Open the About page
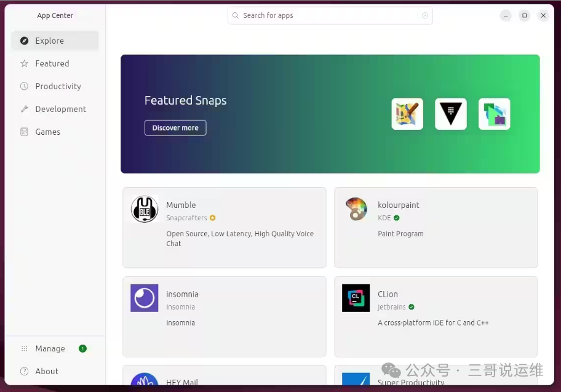The image size is (561, 392). pos(55,371)
